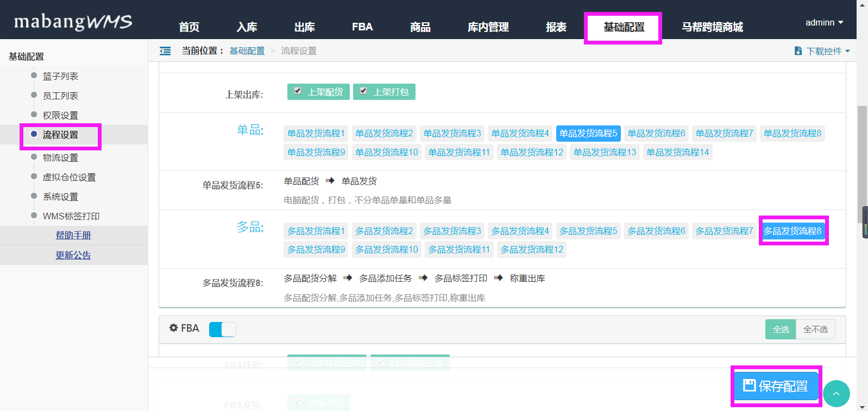
Task: Select 单品发货流程1
Action: [316, 134]
